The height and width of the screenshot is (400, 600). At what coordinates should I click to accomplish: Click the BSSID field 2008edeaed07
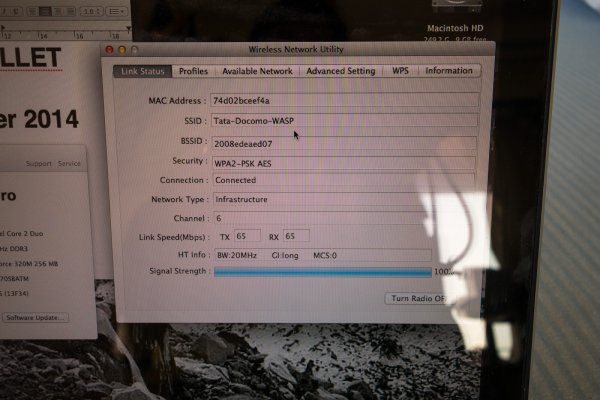click(344, 143)
